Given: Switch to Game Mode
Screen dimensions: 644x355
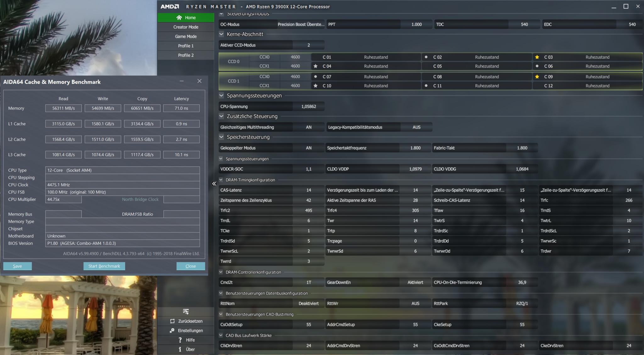Looking at the screenshot, I should pyautogui.click(x=186, y=37).
